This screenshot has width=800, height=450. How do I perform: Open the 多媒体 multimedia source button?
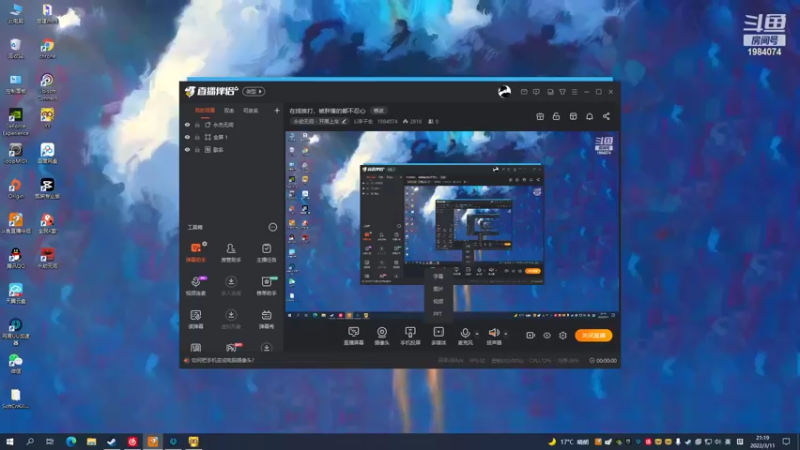point(438,336)
